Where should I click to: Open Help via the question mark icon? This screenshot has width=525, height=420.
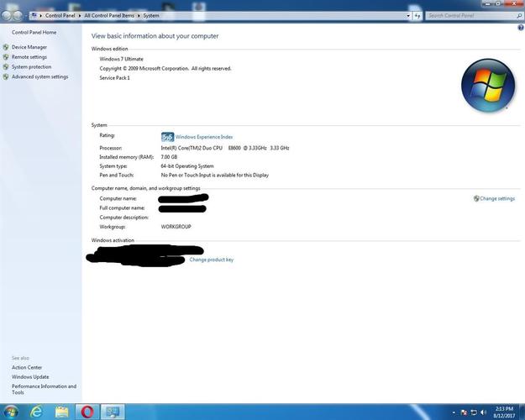[x=521, y=28]
